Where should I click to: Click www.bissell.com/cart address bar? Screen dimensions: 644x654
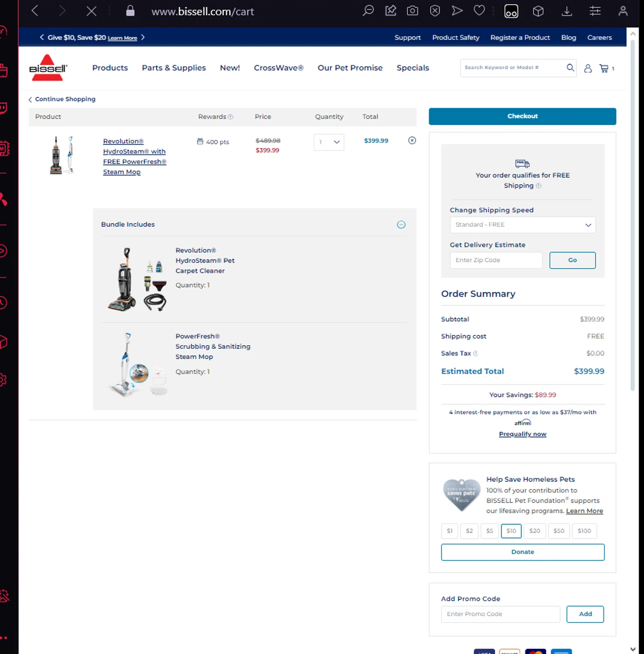point(203,11)
